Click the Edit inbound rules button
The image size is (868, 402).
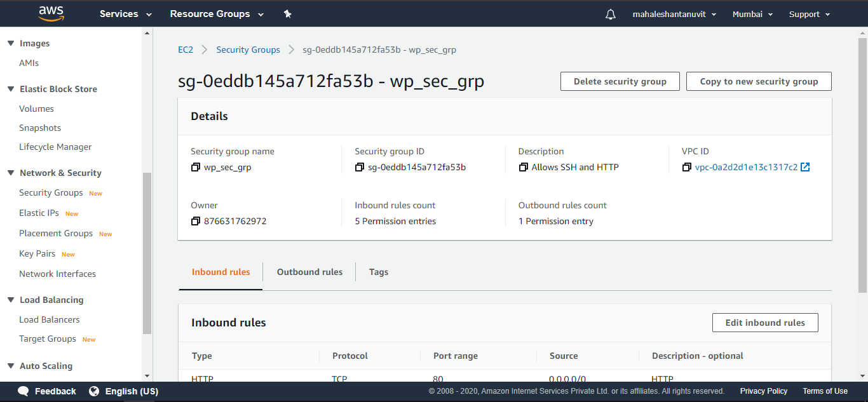click(764, 323)
